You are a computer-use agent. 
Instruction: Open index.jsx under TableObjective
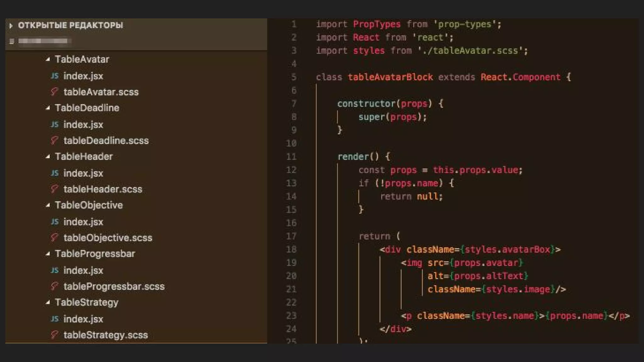point(83,222)
